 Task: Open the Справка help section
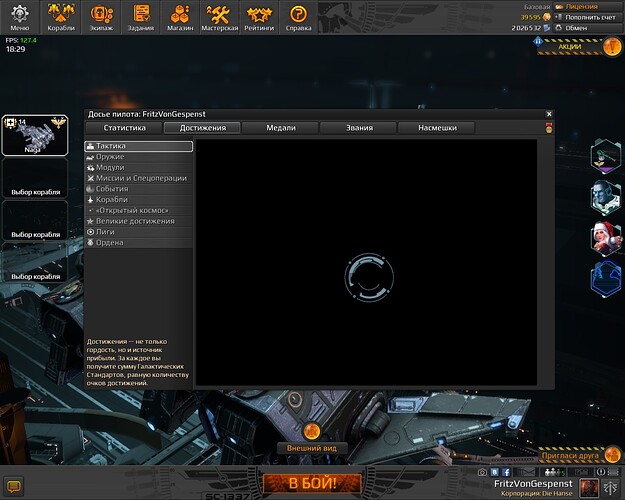pos(299,17)
